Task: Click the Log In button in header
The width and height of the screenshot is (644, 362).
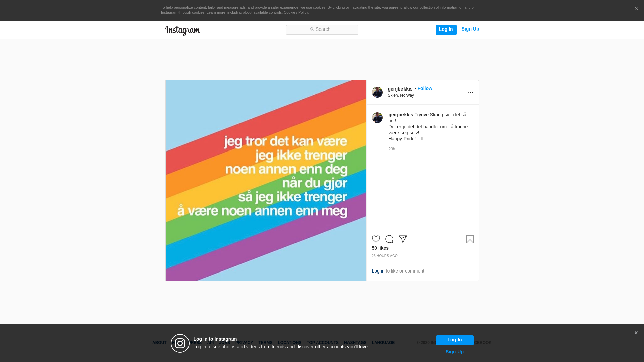Action: point(446,29)
